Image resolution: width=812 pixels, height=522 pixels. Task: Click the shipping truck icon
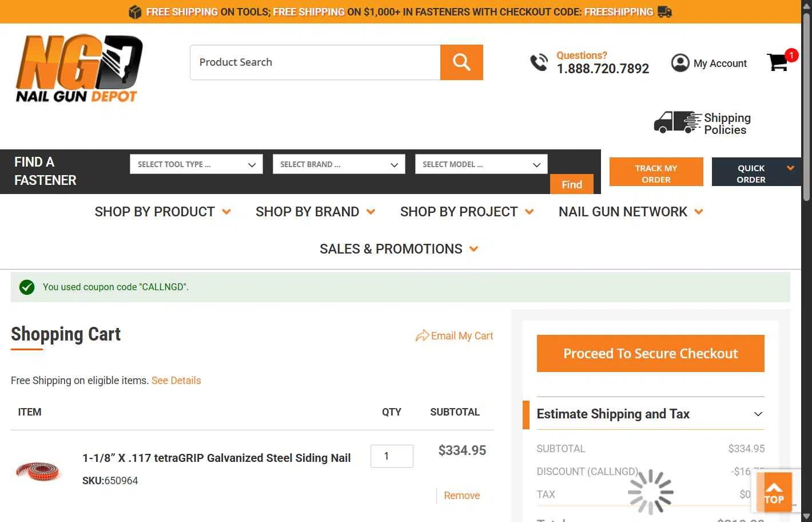point(678,122)
